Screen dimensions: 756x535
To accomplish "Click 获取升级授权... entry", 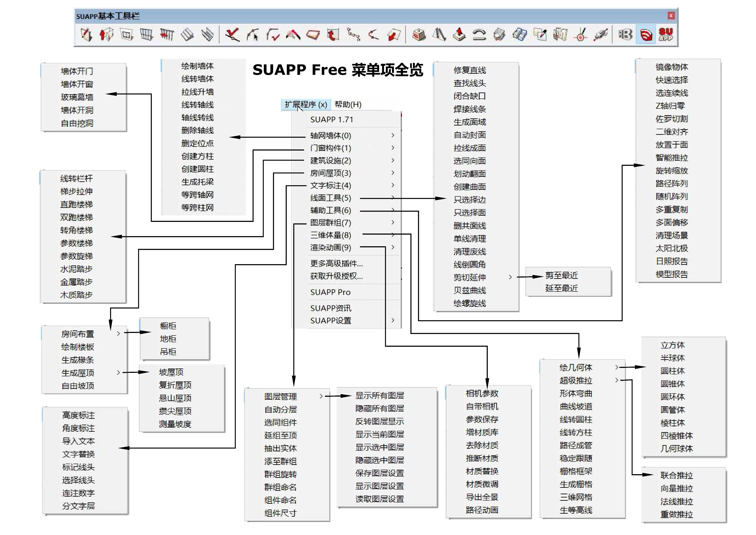I will pyautogui.click(x=337, y=276).
